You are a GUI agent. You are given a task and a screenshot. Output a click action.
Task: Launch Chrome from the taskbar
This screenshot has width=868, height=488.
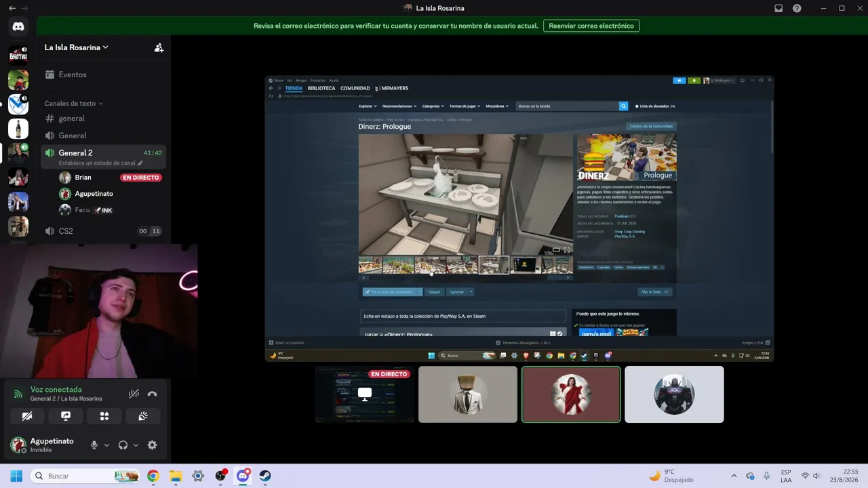coord(153,476)
